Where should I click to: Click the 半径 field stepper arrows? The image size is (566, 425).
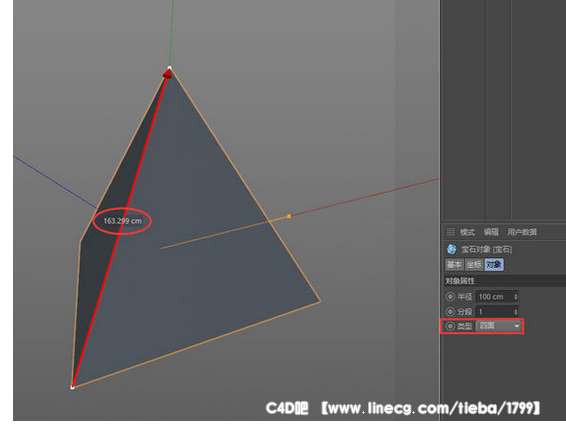point(516,296)
